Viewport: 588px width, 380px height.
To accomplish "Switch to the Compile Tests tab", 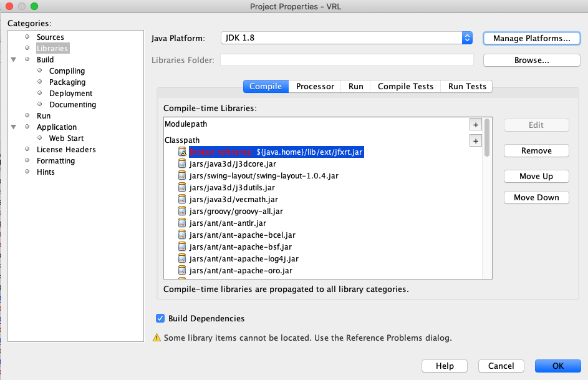I will [x=405, y=86].
